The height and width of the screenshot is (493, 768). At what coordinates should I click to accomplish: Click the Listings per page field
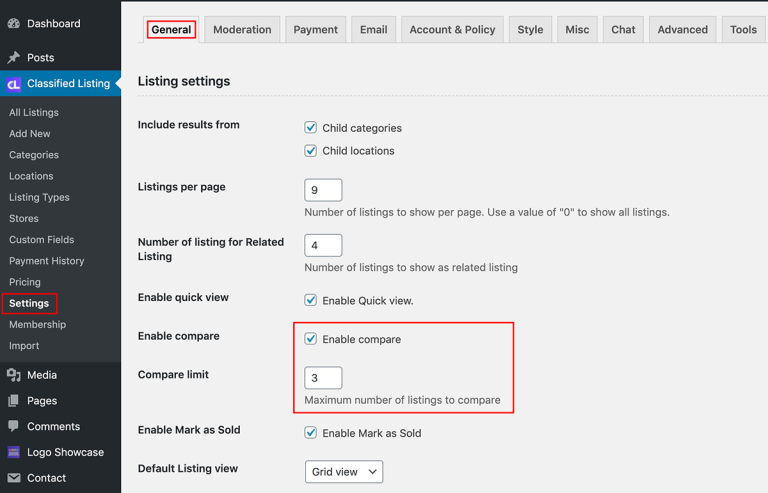[323, 190]
